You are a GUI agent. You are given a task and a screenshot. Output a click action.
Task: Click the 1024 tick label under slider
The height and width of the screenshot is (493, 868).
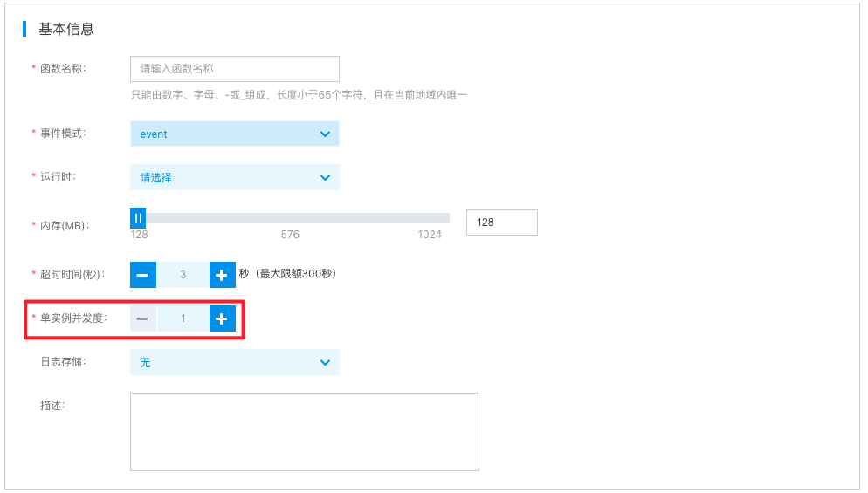click(430, 235)
